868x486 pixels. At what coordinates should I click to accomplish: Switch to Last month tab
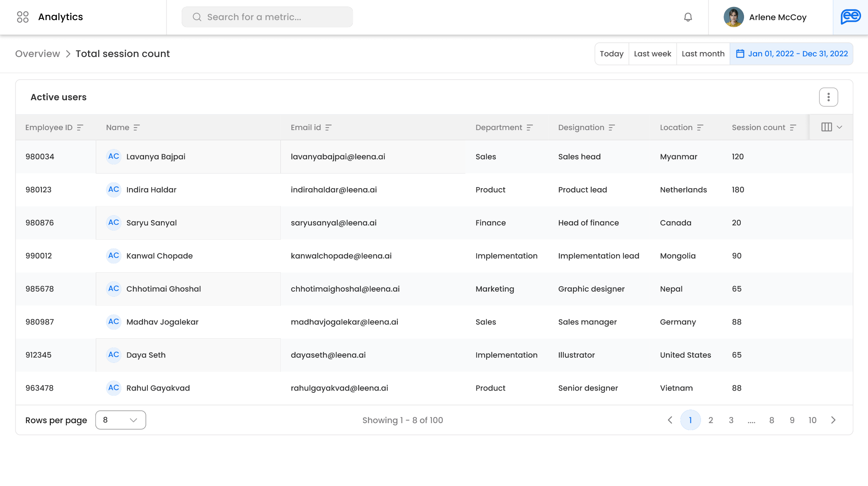tap(703, 54)
